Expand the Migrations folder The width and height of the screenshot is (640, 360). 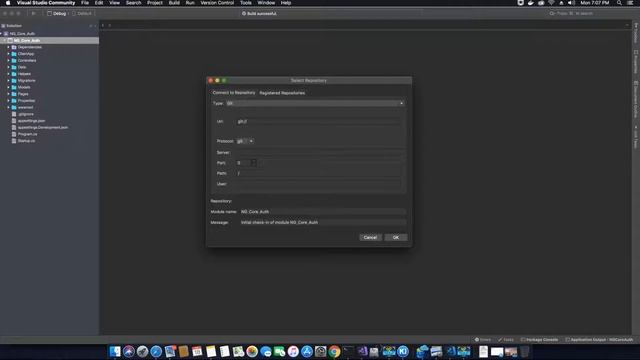pyautogui.click(x=8, y=81)
